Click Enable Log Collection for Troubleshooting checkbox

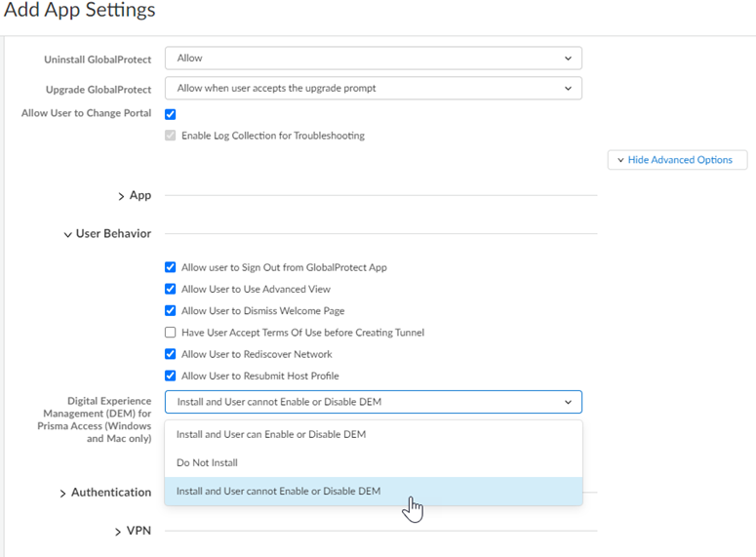point(171,136)
